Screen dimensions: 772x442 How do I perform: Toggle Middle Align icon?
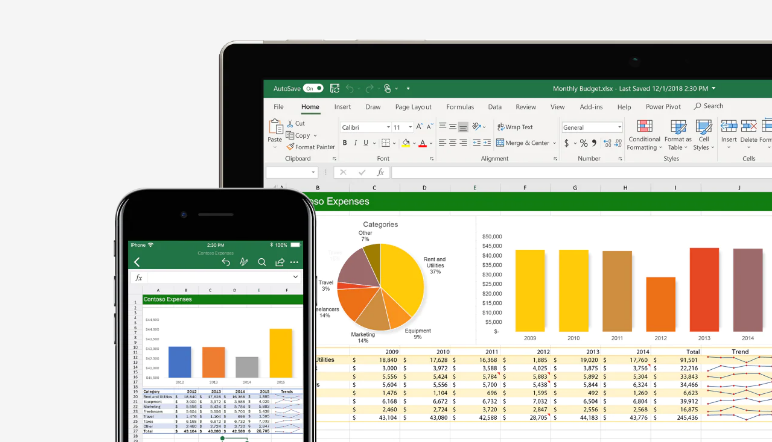(x=452, y=126)
